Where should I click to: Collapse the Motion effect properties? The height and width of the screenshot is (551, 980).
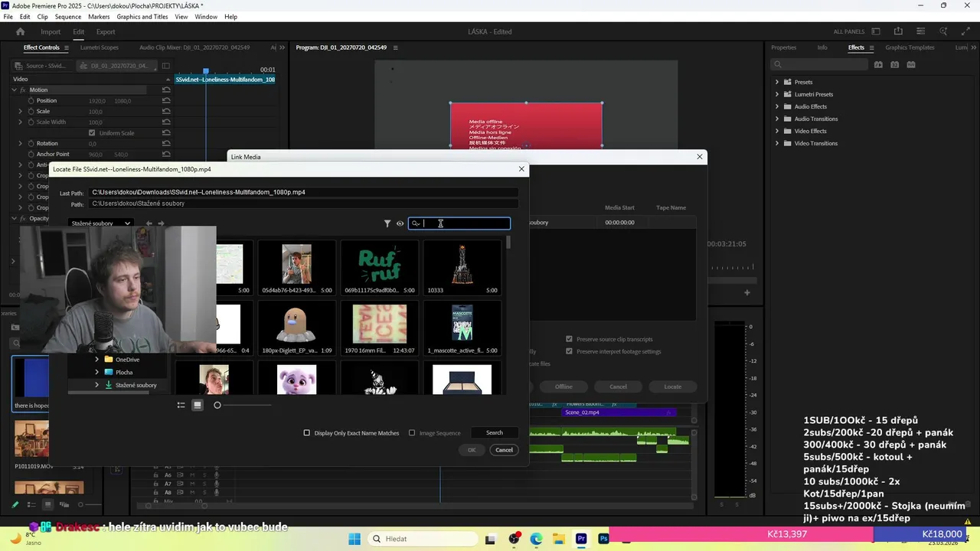(x=14, y=90)
